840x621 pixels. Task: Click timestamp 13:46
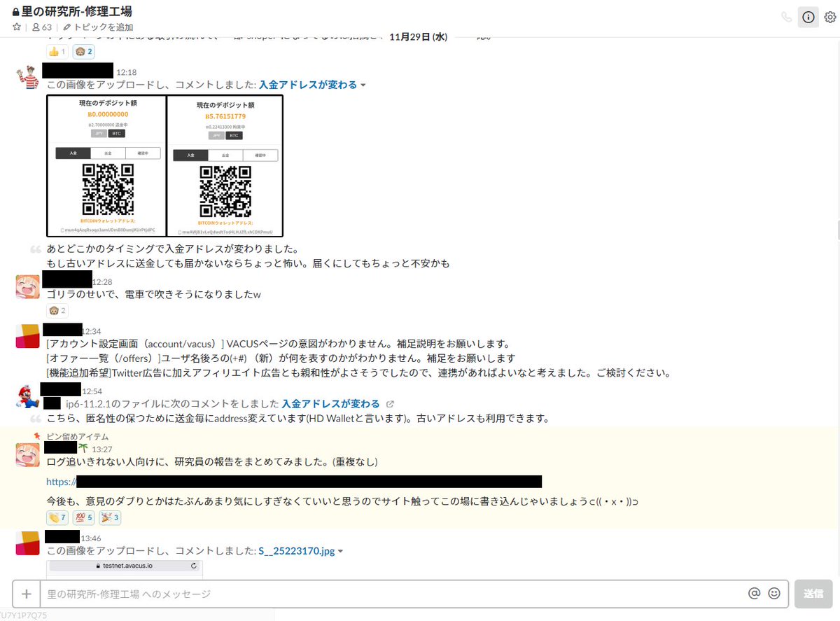click(x=91, y=538)
